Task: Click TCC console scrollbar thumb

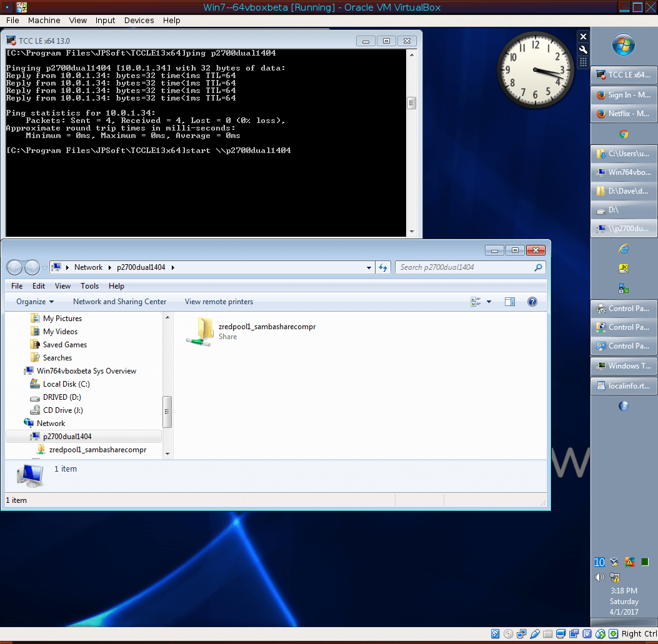Action: pos(412,103)
